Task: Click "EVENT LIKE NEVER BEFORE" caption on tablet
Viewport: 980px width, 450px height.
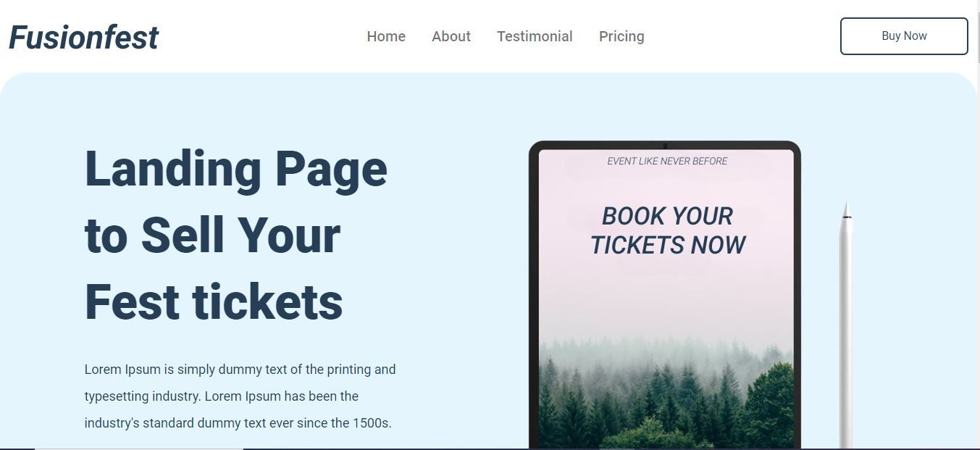Action: click(667, 161)
